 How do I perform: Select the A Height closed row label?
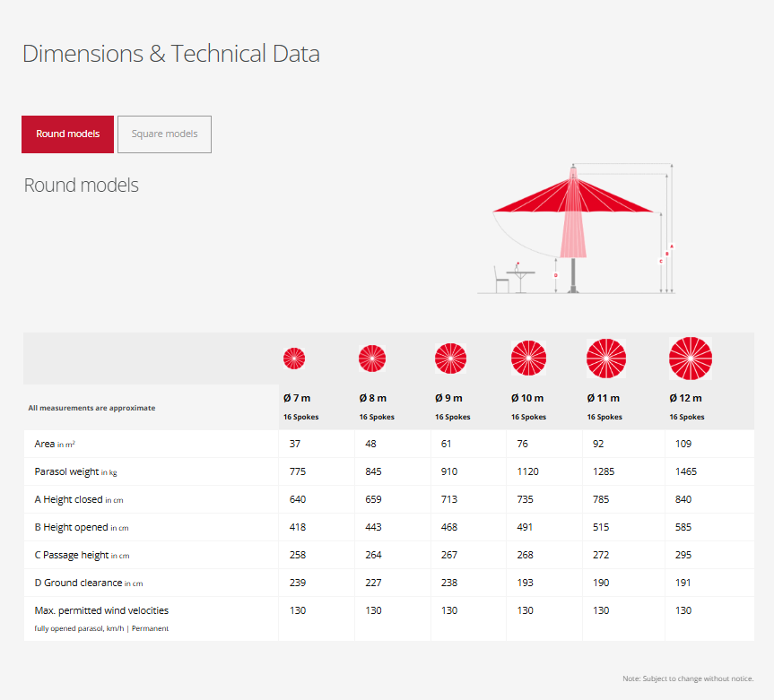[x=79, y=500]
